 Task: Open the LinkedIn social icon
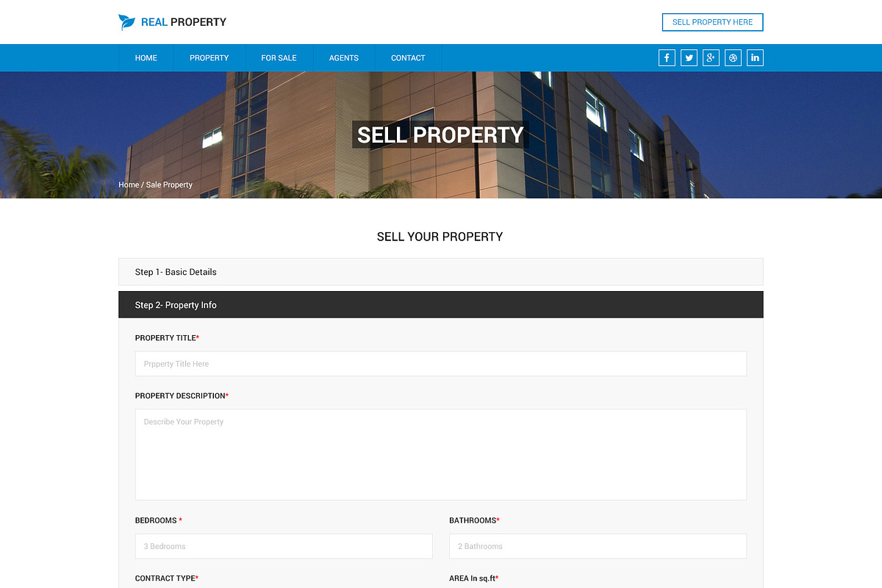(755, 58)
